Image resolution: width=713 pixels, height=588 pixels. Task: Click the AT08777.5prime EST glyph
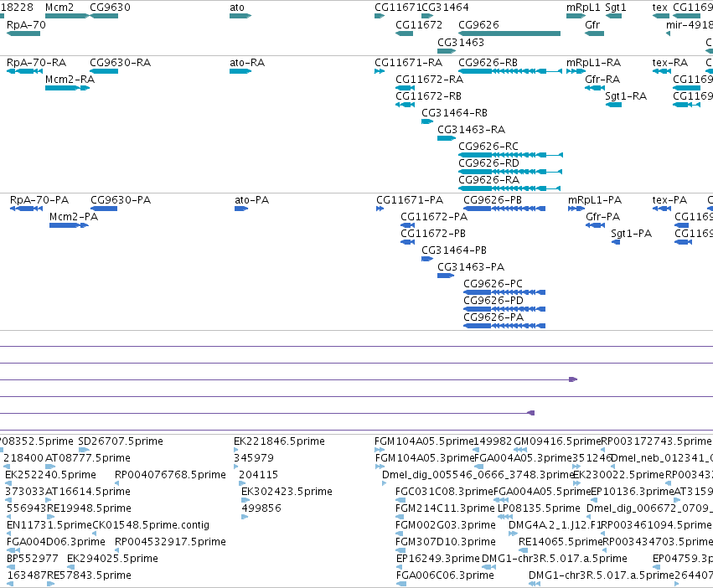pyautogui.click(x=50, y=467)
